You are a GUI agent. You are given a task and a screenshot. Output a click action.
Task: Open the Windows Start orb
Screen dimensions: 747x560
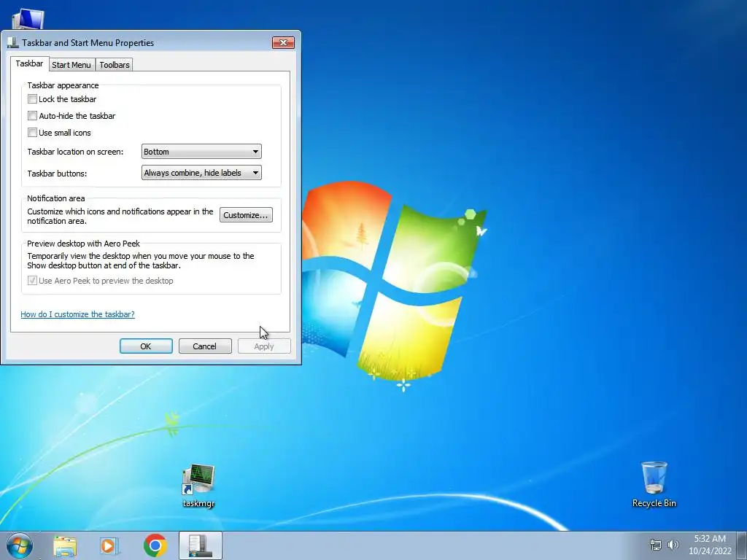pos(20,545)
